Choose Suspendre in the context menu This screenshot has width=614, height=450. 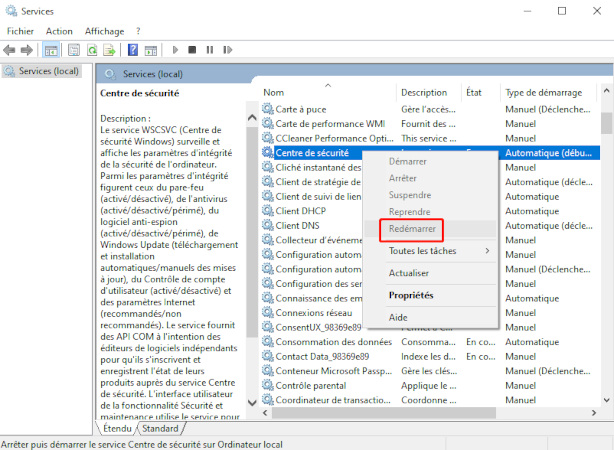tap(410, 195)
